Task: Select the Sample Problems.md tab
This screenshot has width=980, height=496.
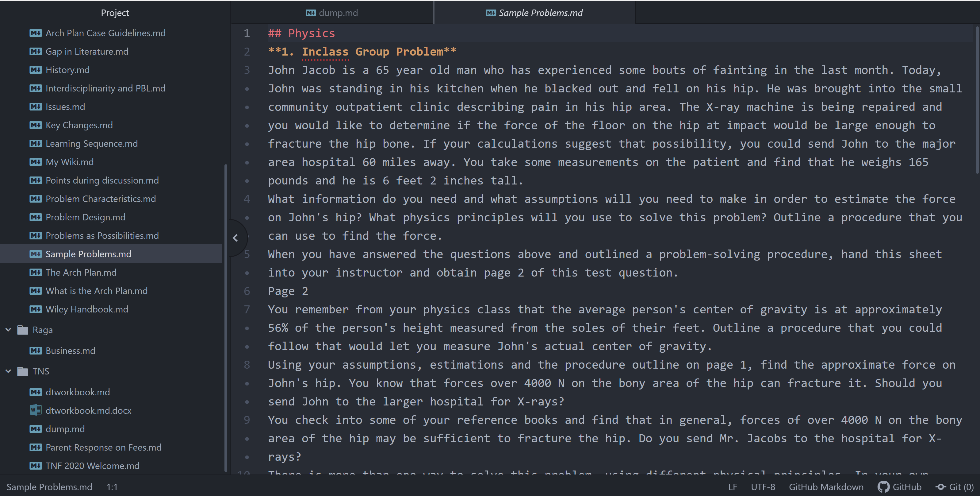Action: (534, 13)
